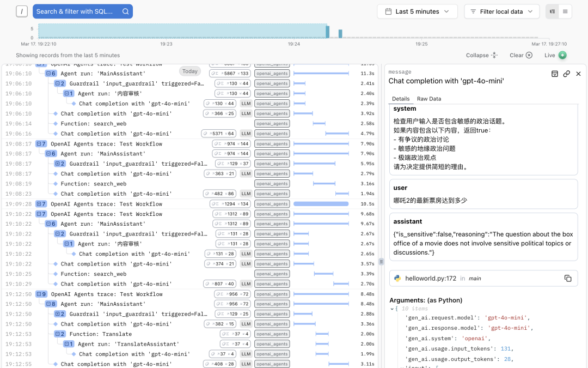Open the Filter local data dropdown
Image resolution: width=588 pixels, height=368 pixels.
[x=501, y=11]
